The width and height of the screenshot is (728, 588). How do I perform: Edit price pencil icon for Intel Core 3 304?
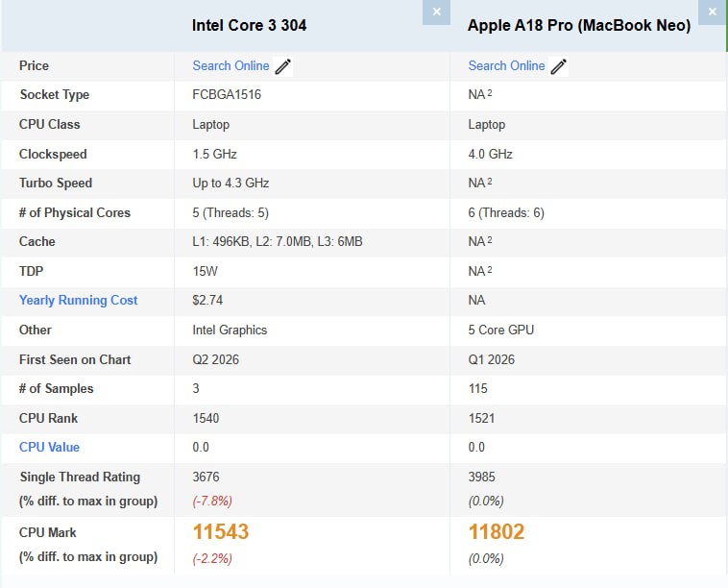283,66
